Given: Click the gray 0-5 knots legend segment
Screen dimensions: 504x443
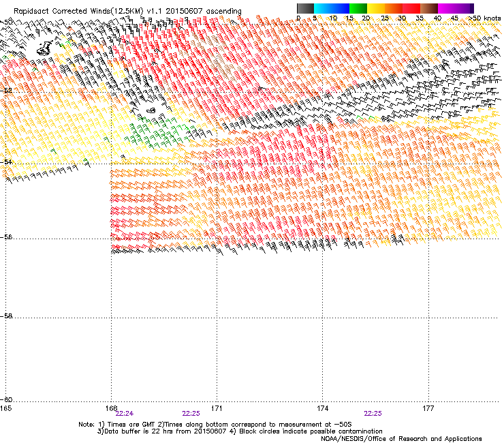Looking at the screenshot, I should pyautogui.click(x=305, y=8).
